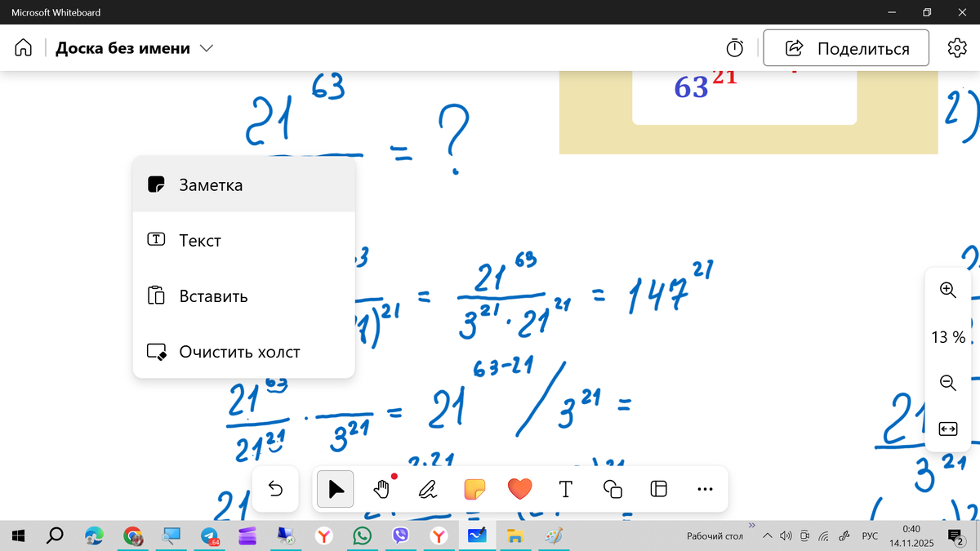Image resolution: width=980 pixels, height=551 pixels.
Task: Zoom out on the canvas
Action: coord(947,382)
